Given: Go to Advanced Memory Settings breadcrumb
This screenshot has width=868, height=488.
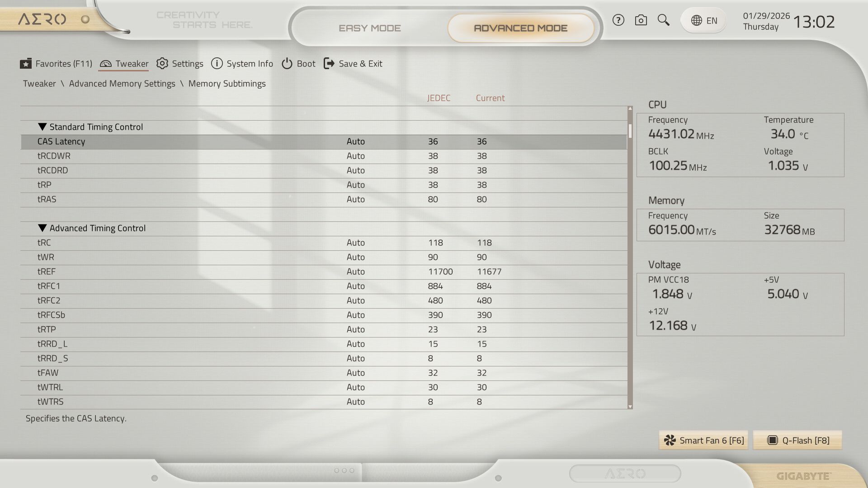Looking at the screenshot, I should pos(122,84).
